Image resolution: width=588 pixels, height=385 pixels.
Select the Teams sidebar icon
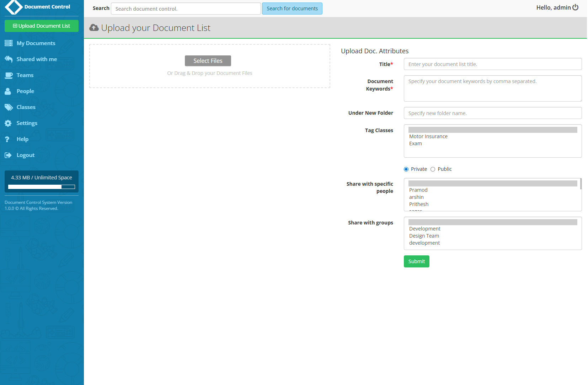click(x=9, y=75)
